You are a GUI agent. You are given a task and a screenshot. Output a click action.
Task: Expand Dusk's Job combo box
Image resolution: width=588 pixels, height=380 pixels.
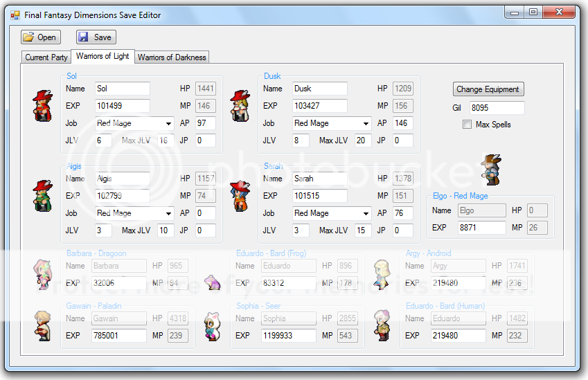click(x=366, y=123)
